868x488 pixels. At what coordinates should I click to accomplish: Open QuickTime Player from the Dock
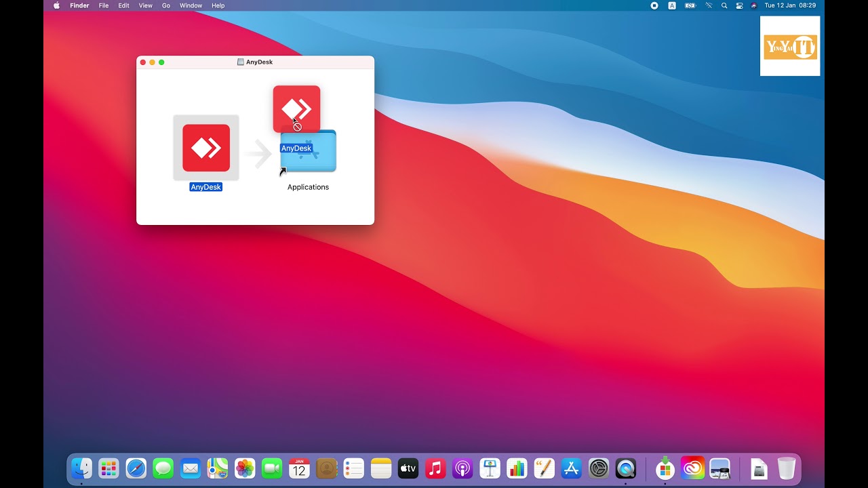pos(626,468)
